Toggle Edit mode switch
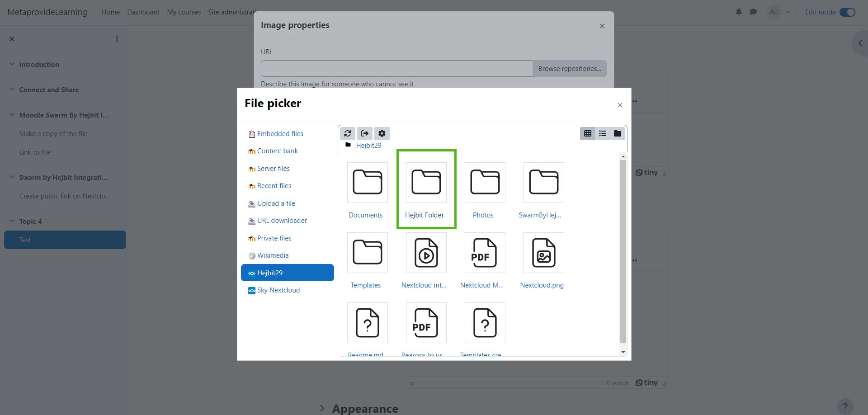Screen dimensions: 868x415 847,12
